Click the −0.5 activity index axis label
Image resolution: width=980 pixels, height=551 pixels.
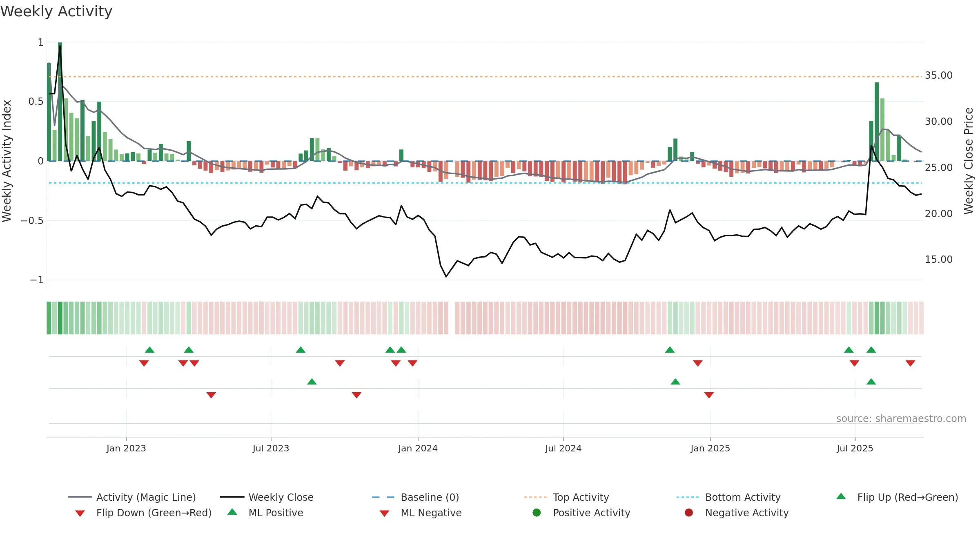tap(32, 221)
